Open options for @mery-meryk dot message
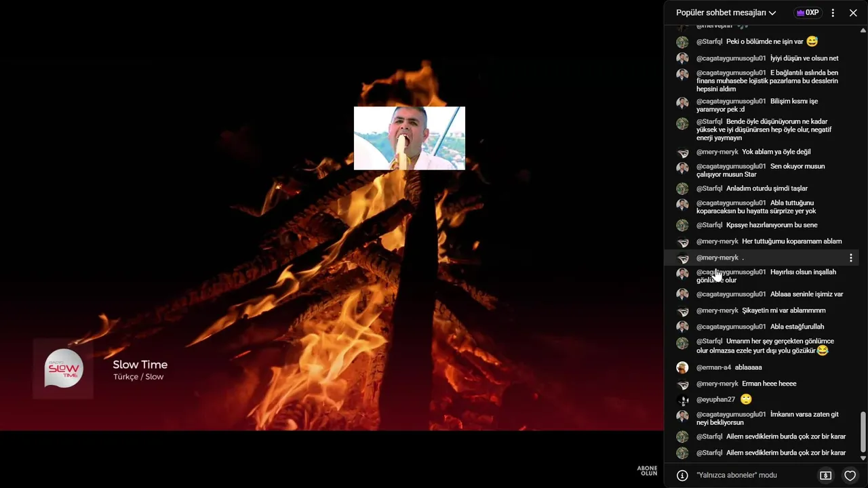This screenshot has width=868, height=488. pos(850,258)
